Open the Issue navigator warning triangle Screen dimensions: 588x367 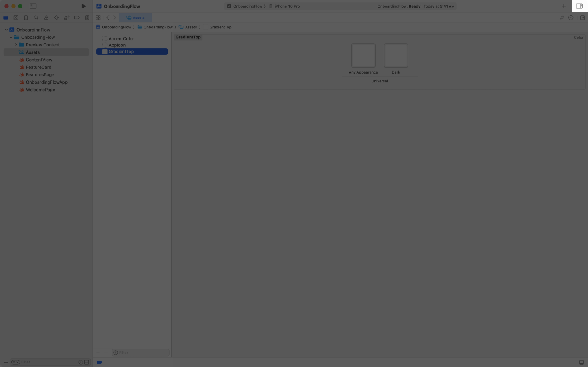46,18
